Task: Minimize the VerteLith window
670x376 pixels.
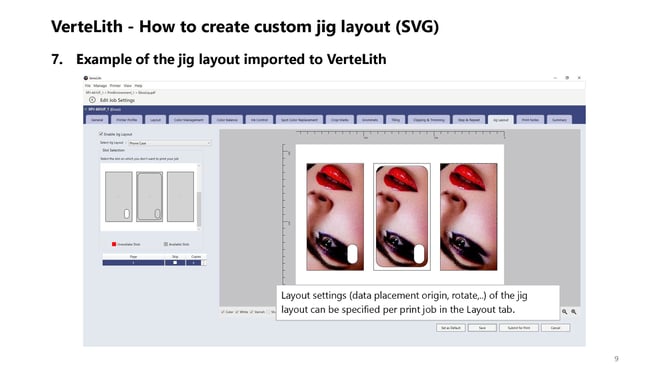Action: click(x=555, y=78)
